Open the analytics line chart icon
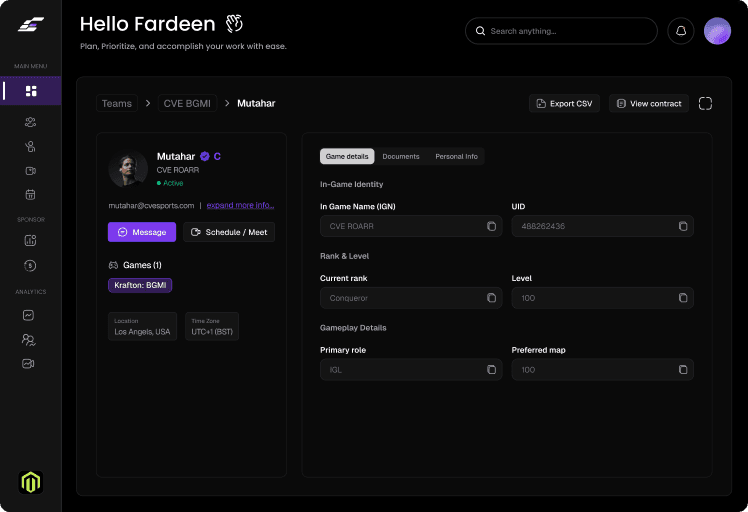Viewport: 748px width, 512px height. point(28,315)
